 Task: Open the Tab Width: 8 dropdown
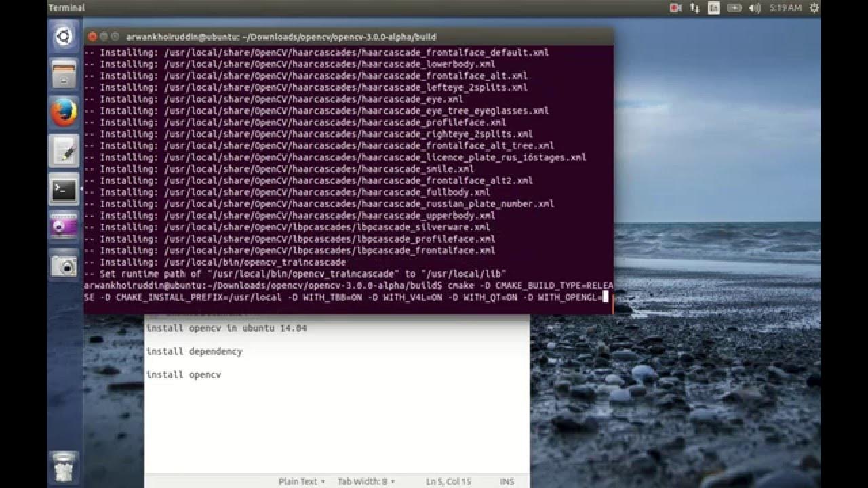pyautogui.click(x=367, y=481)
